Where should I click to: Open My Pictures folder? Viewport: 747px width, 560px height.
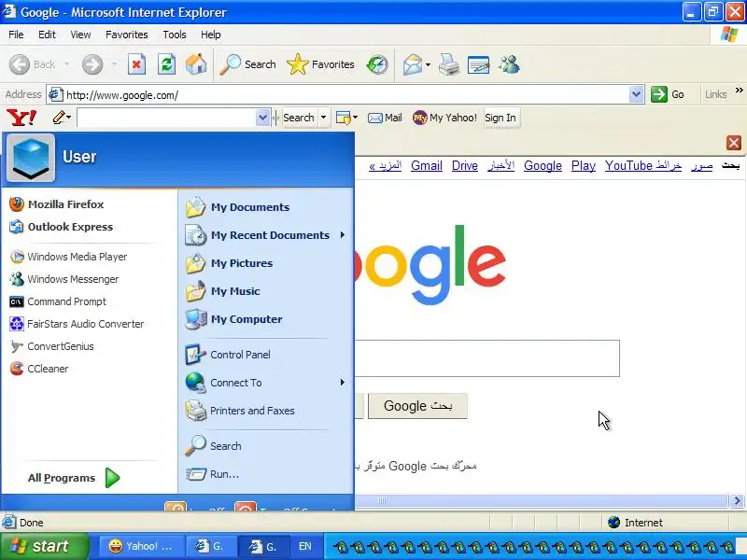(229, 263)
